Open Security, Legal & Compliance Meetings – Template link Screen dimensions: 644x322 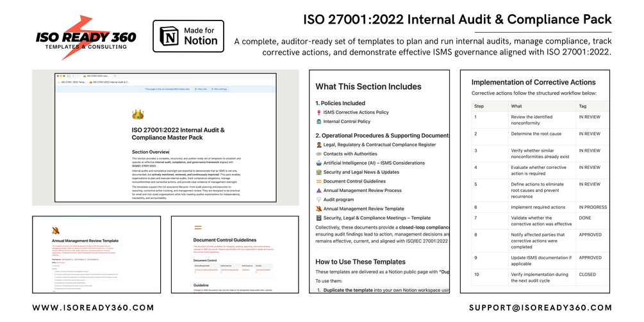(x=377, y=218)
